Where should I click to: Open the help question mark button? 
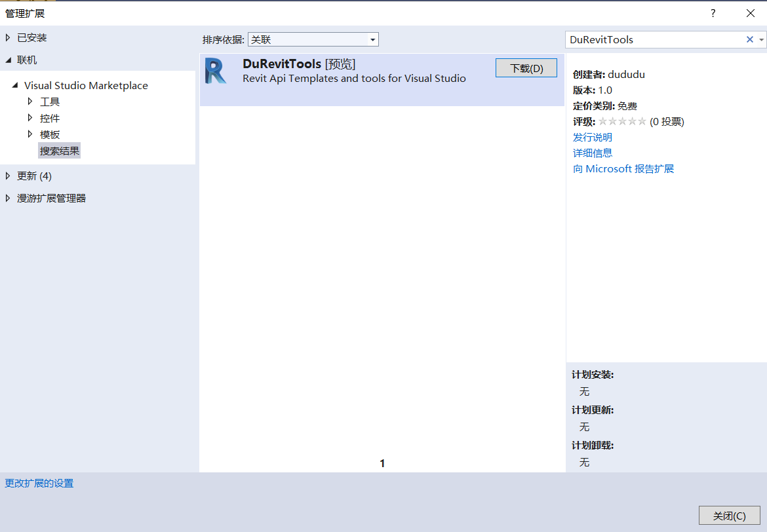click(713, 13)
